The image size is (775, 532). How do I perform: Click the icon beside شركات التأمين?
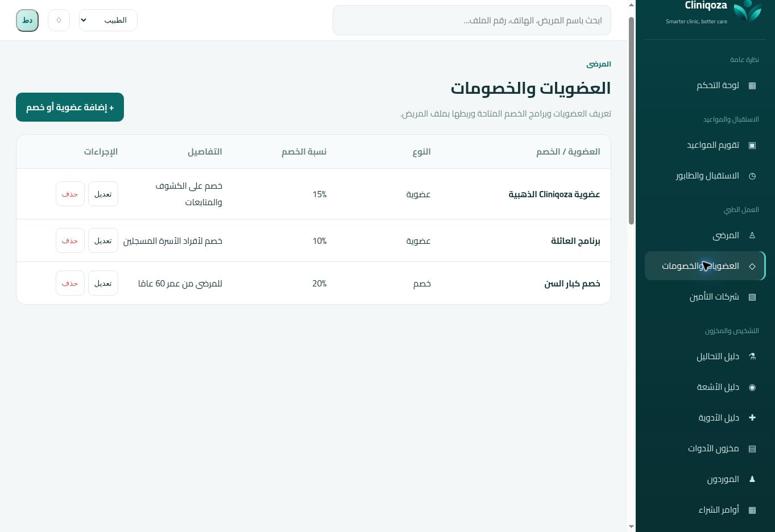tap(752, 297)
